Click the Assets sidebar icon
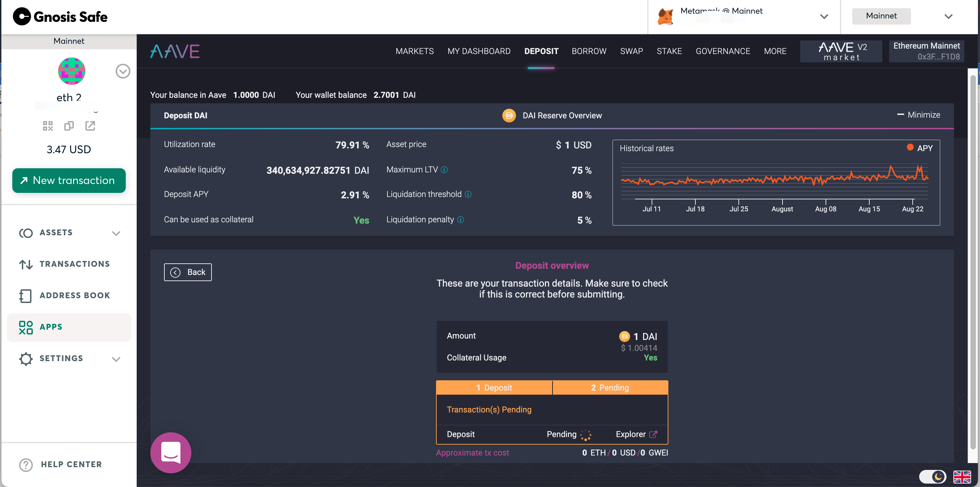This screenshot has width=980, height=487. tap(26, 233)
